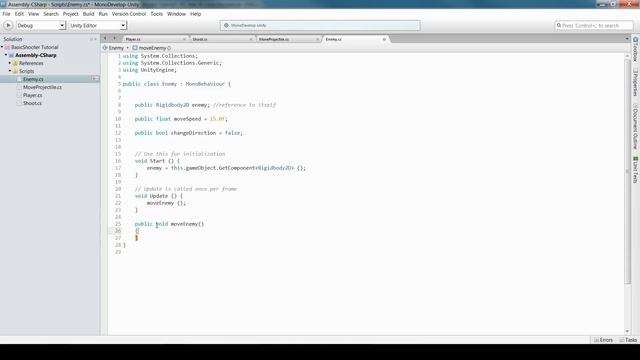Click the moveSpeed value 15.0f

coord(217,119)
